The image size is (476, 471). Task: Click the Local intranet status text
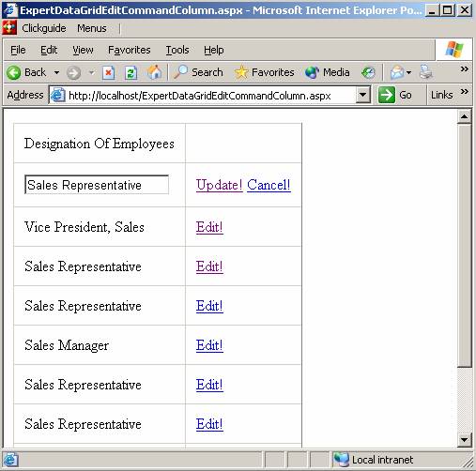[382, 460]
